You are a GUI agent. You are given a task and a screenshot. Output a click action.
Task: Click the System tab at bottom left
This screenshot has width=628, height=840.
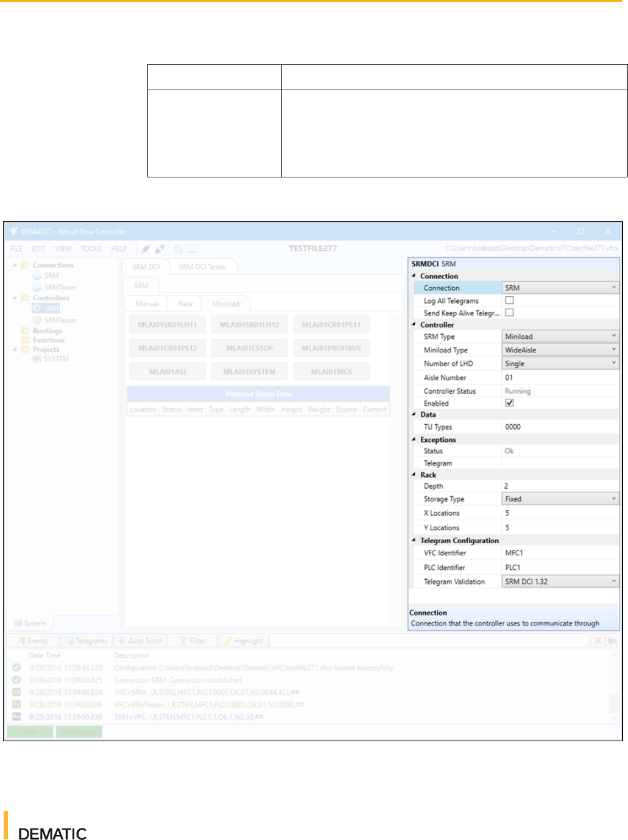[30, 623]
